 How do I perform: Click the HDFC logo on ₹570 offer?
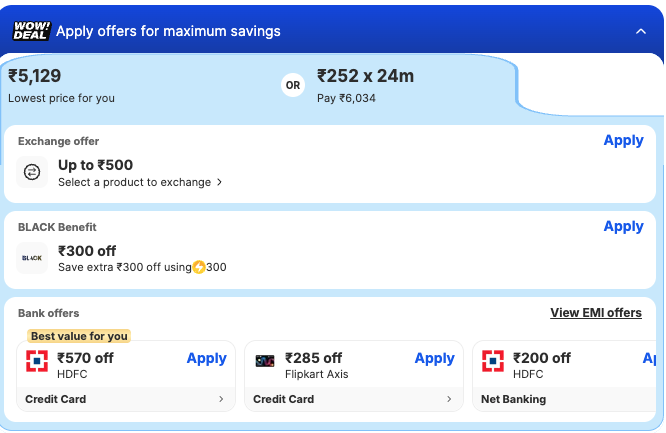tap(37, 362)
